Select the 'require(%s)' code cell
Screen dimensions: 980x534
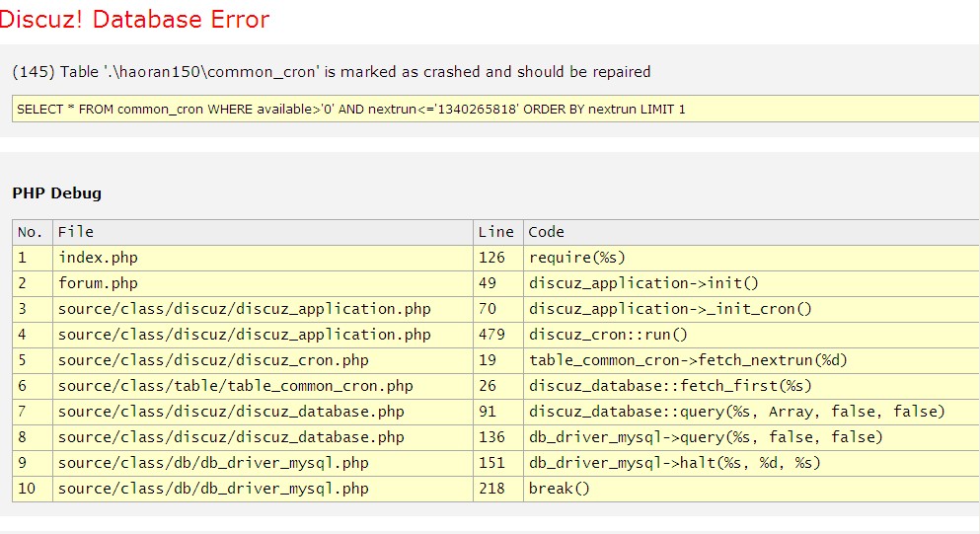click(x=752, y=258)
